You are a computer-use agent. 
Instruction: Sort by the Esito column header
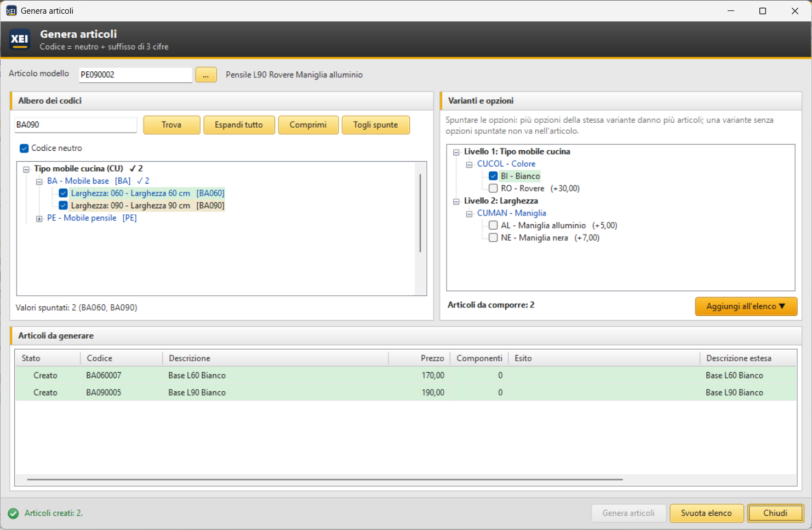point(604,358)
